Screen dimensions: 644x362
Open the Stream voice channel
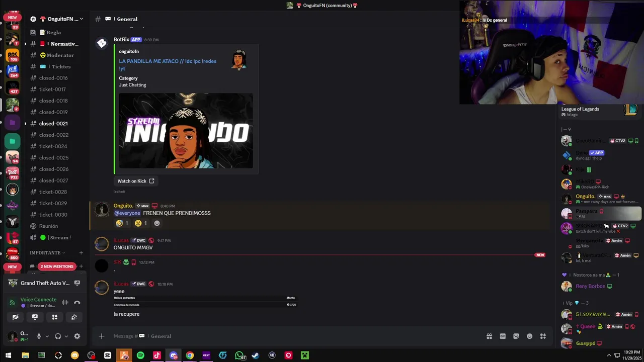pos(55,237)
